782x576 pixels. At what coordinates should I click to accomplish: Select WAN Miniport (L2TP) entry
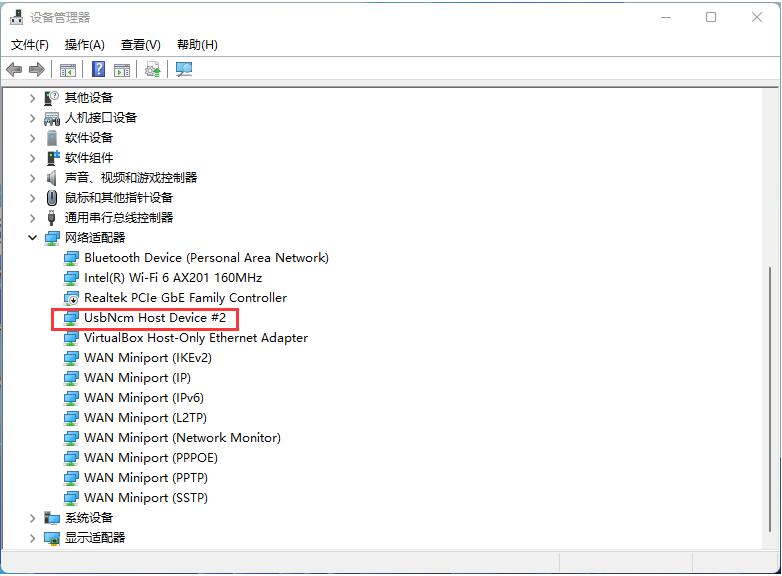[x=146, y=417]
